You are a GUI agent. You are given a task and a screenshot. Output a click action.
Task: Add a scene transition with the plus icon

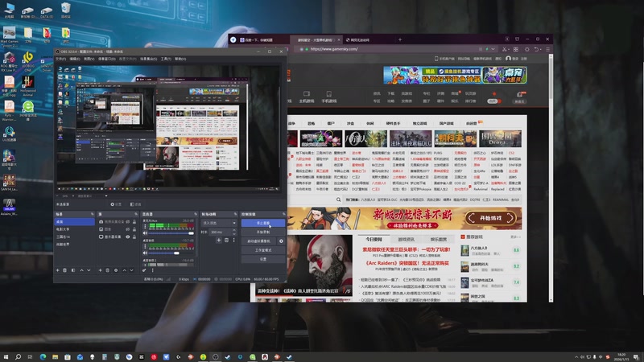tap(218, 240)
